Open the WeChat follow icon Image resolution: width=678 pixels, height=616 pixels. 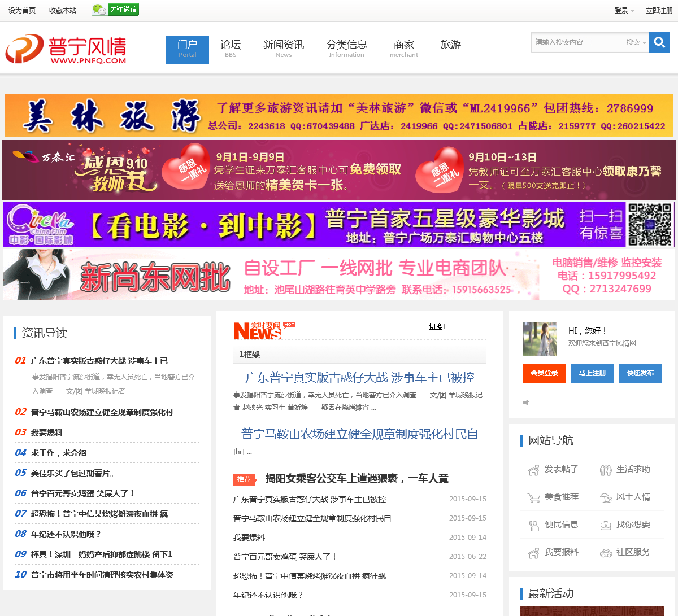pyautogui.click(x=115, y=10)
